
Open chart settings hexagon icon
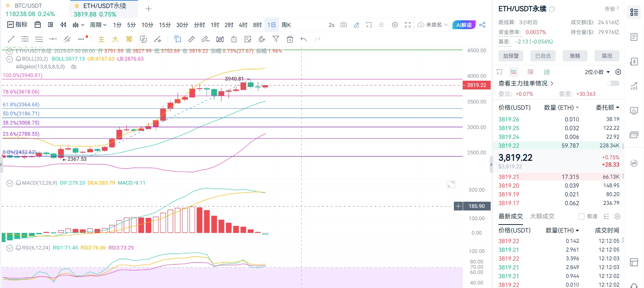point(395,25)
